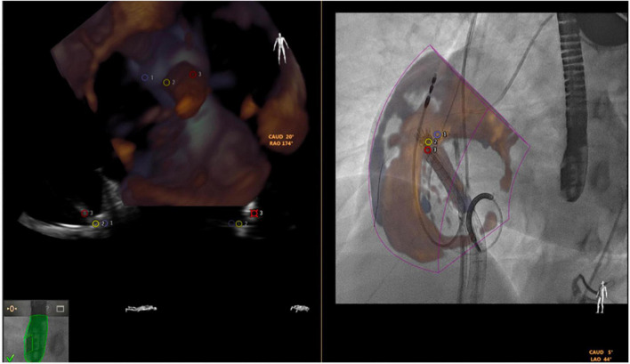This screenshot has width=630, height=364.
Task: Click the layout window icon in thumbnail panel
Action: [61, 308]
